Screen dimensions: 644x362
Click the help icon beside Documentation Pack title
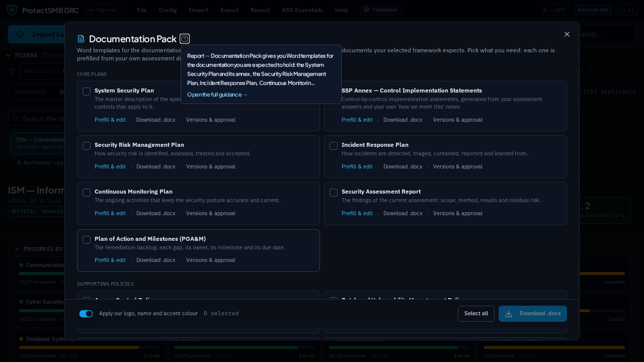pos(185,39)
